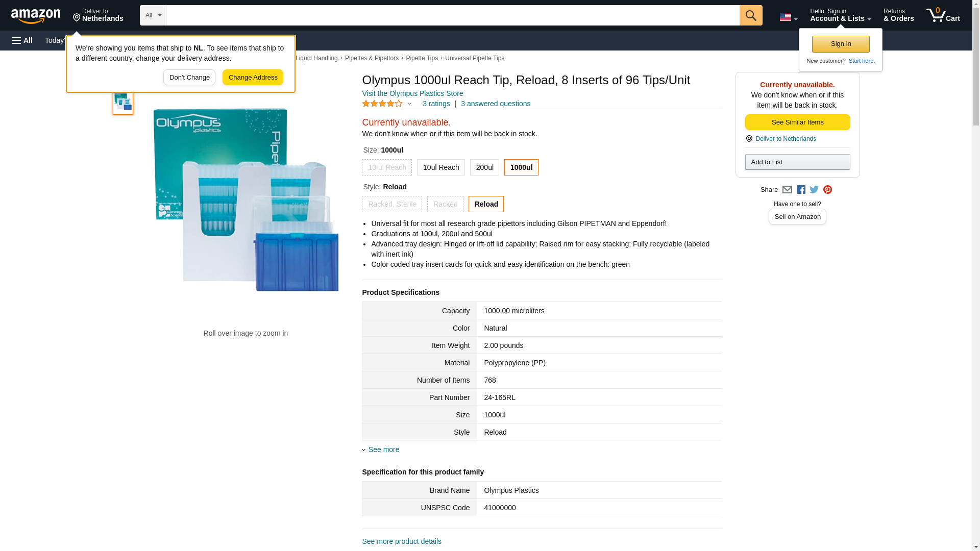Click the search input field
This screenshot has width=980, height=551.
click(x=452, y=15)
